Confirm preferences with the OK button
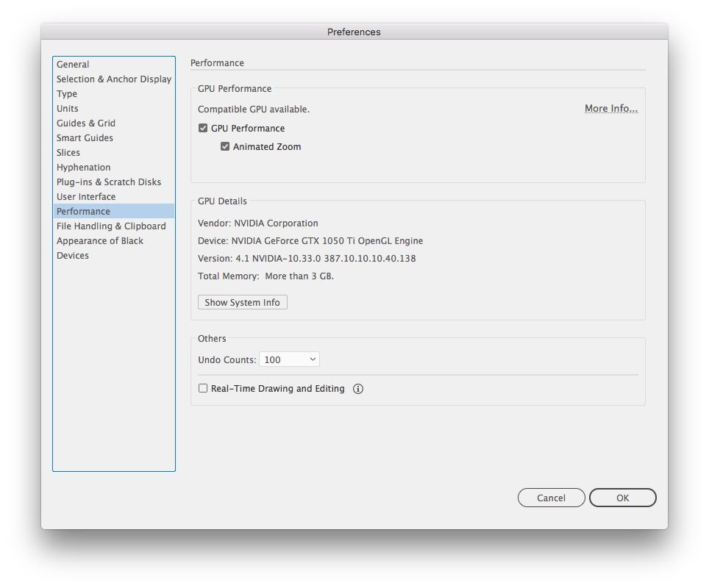The width and height of the screenshot is (709, 588). pyautogui.click(x=622, y=498)
